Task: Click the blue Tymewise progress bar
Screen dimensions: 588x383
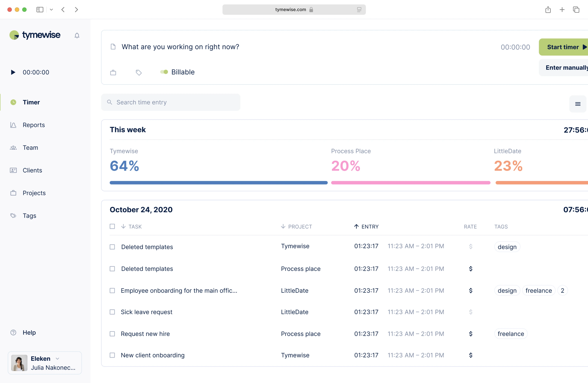Action: tap(218, 183)
